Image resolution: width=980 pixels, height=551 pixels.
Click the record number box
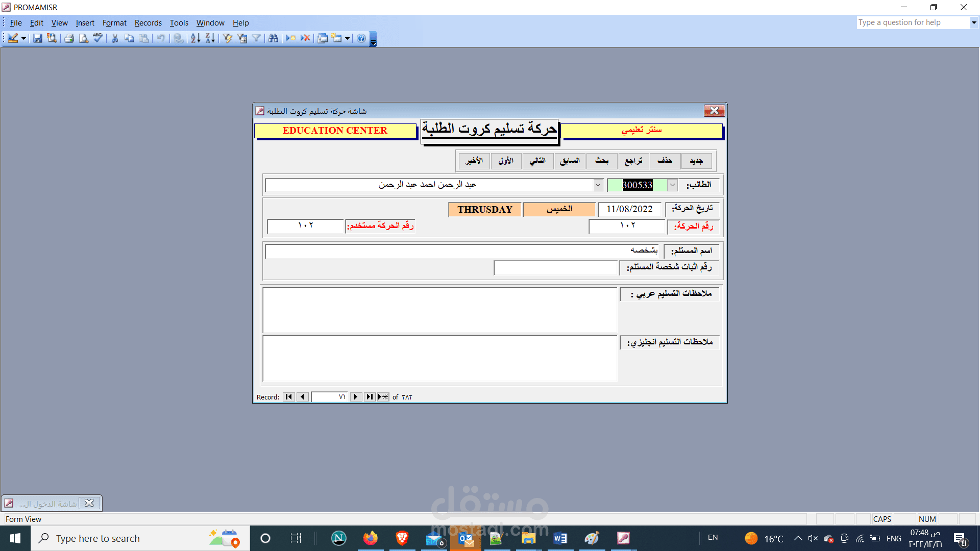tap(329, 397)
